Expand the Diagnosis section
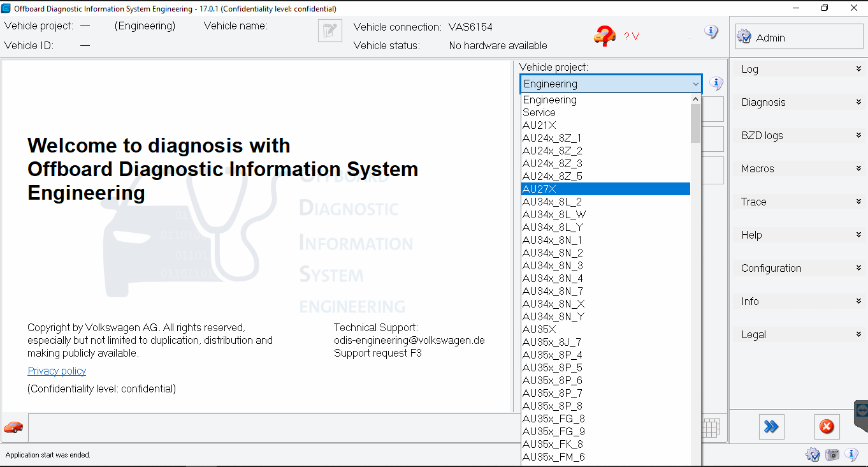Image resolution: width=868 pixels, height=467 pixels. [800, 102]
